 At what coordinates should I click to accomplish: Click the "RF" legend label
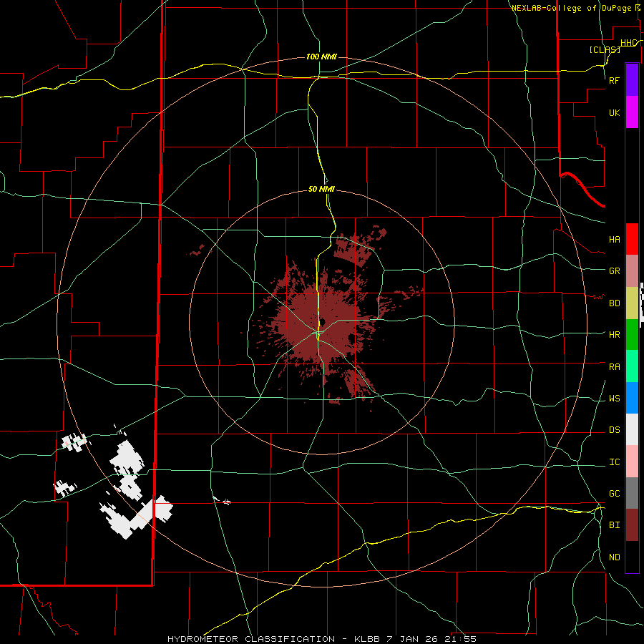[x=614, y=80]
